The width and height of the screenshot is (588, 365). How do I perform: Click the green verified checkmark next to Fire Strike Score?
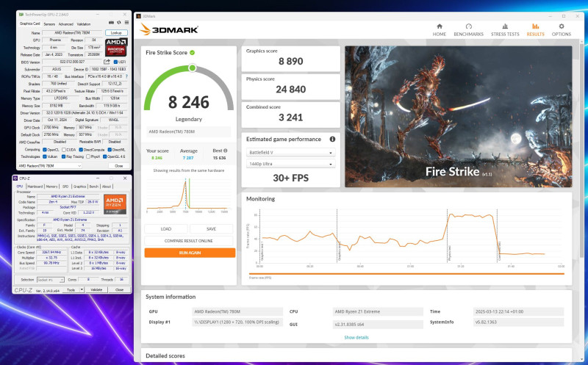pyautogui.click(x=192, y=52)
